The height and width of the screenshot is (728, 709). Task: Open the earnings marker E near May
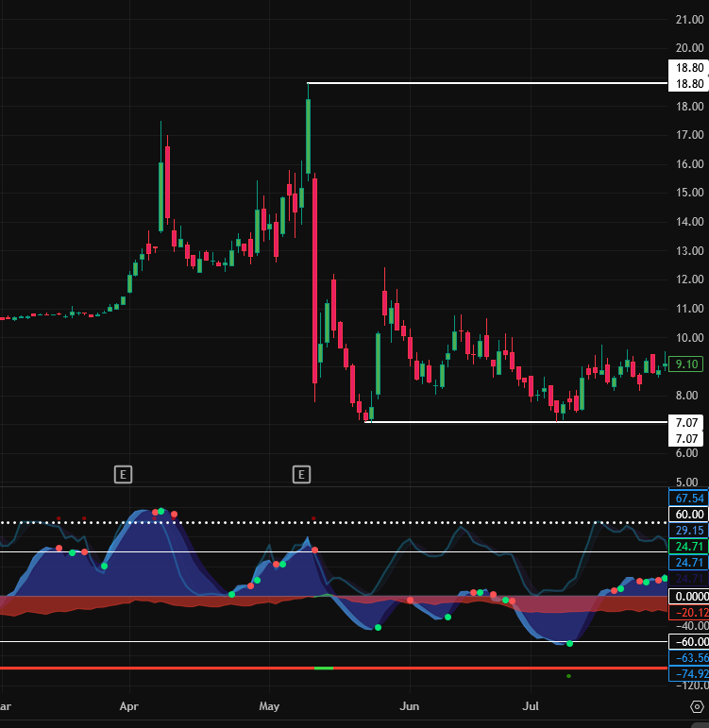click(x=301, y=475)
